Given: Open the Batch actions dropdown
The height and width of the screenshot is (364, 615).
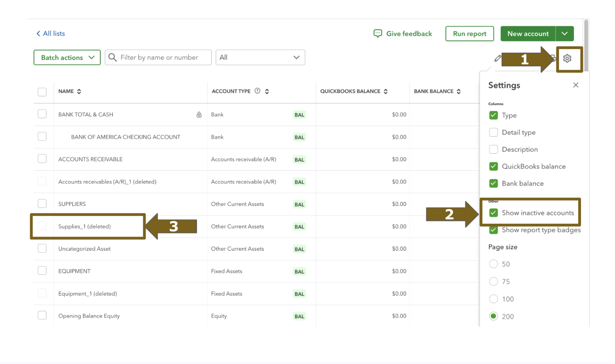Looking at the screenshot, I should 67,57.
